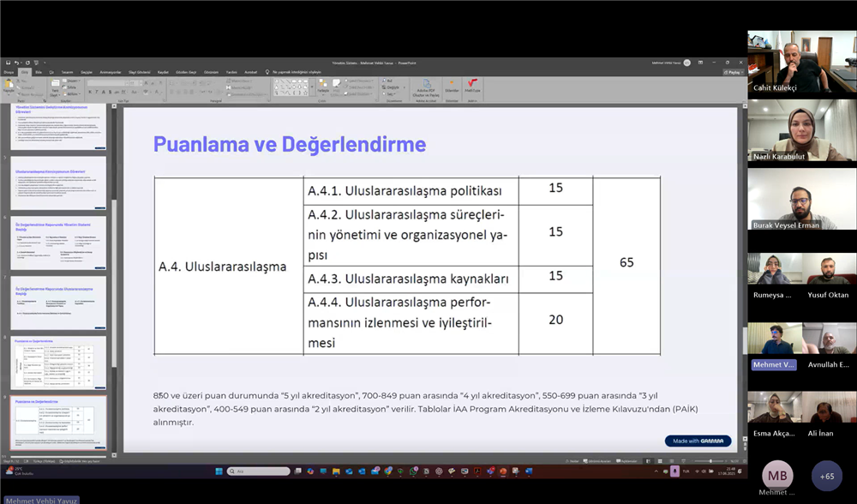
Task: Open the Acrobat ribbon tab
Action: tap(250, 72)
